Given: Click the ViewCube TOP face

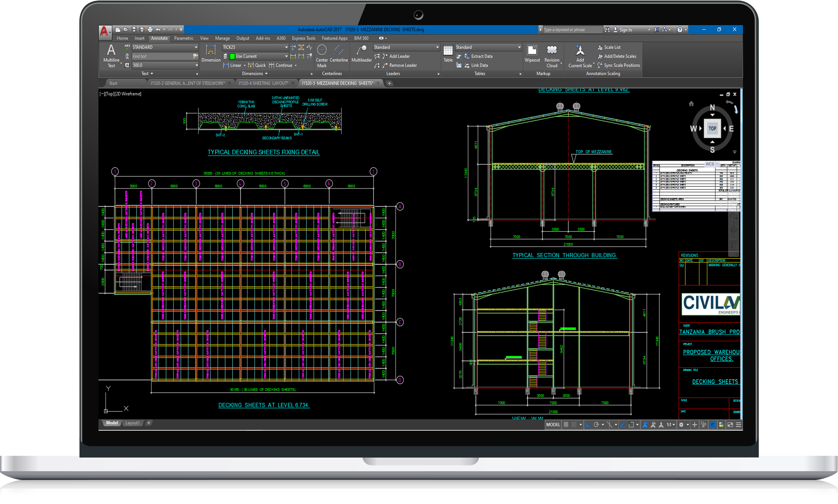Looking at the screenshot, I should pos(712,128).
